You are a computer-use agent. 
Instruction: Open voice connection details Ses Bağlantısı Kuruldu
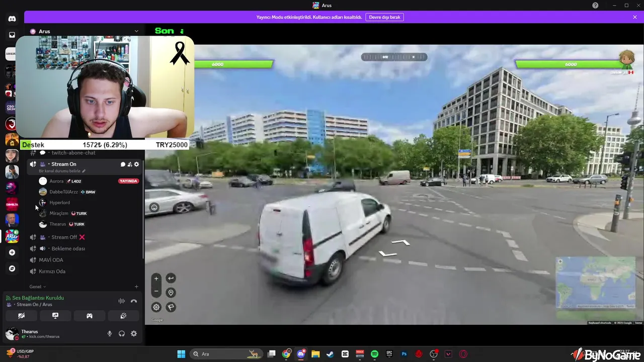pos(38,298)
